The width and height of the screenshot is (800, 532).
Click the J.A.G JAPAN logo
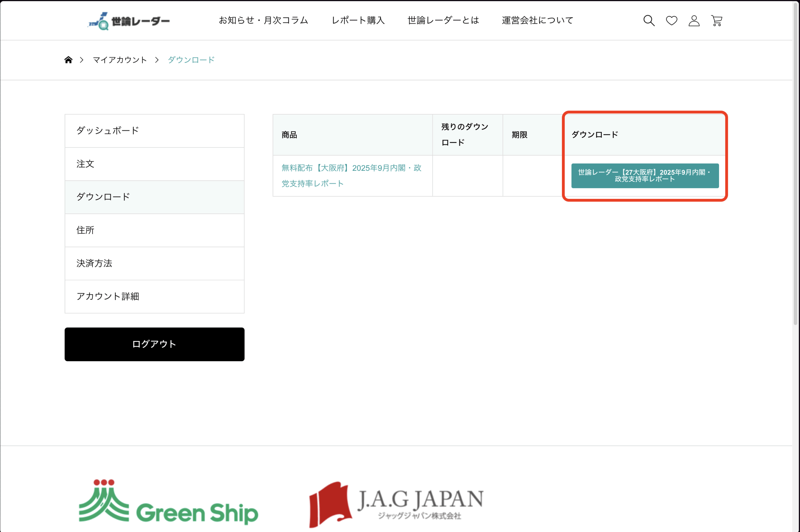tap(396, 504)
